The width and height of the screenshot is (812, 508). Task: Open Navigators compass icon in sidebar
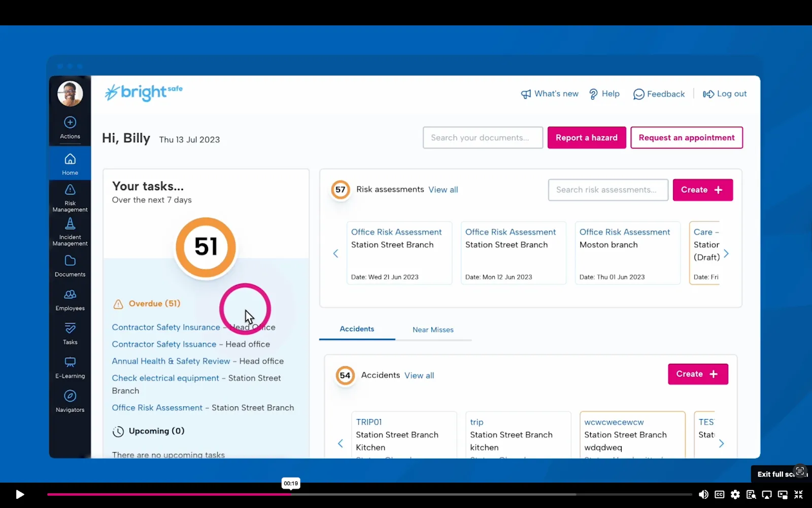(x=70, y=401)
